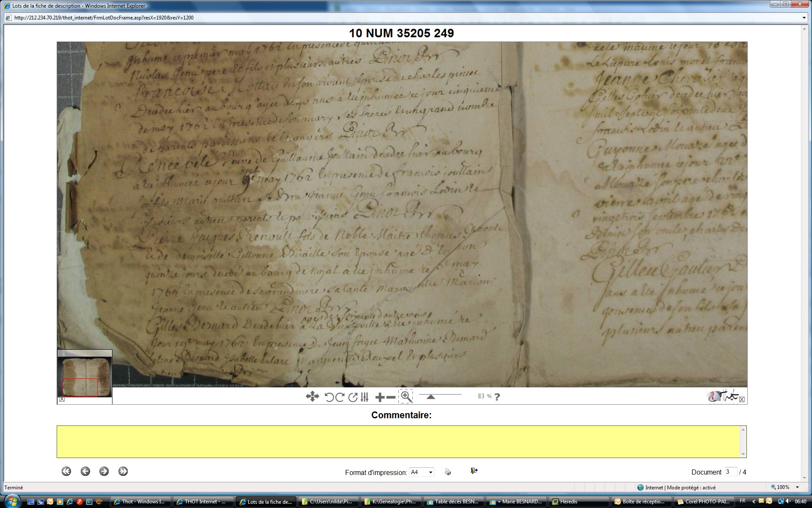
Task: Activate the magnifier zone zoom tool
Action: pos(406,396)
